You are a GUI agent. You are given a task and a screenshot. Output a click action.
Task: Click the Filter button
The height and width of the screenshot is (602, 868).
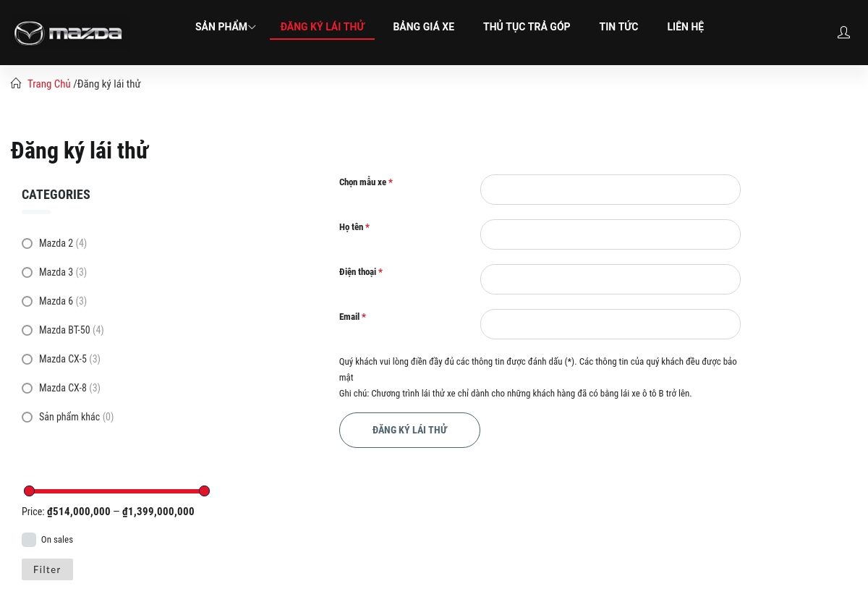click(x=47, y=569)
